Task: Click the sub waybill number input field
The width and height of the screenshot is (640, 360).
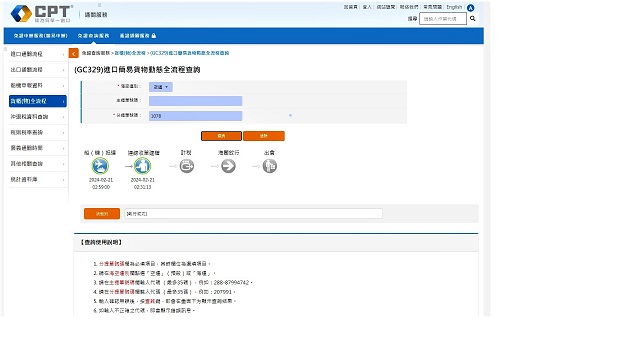Action: 196,116
